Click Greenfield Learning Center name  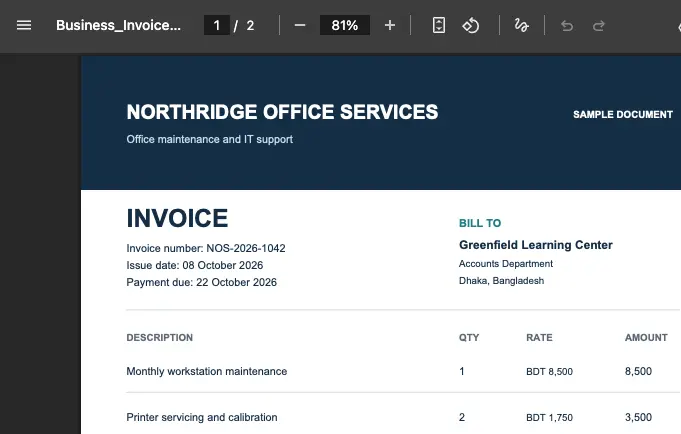536,245
